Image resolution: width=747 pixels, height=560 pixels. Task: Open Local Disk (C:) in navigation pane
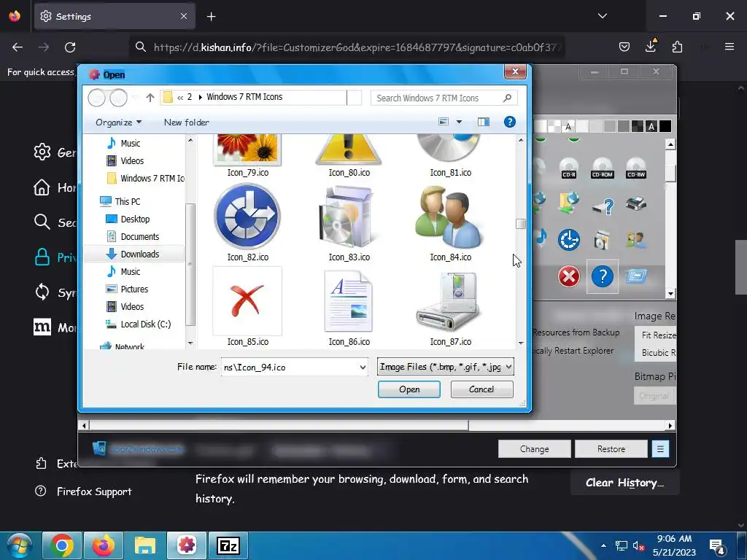[x=138, y=324]
